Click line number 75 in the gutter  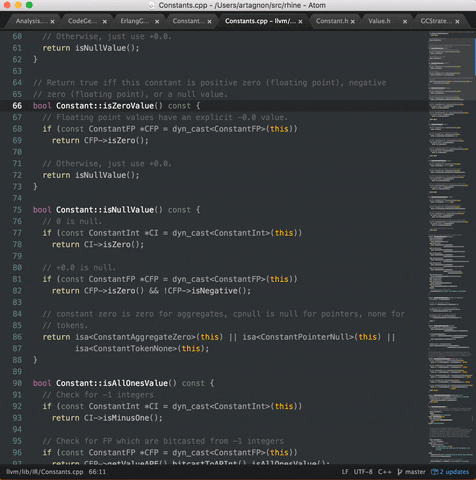[x=17, y=210]
